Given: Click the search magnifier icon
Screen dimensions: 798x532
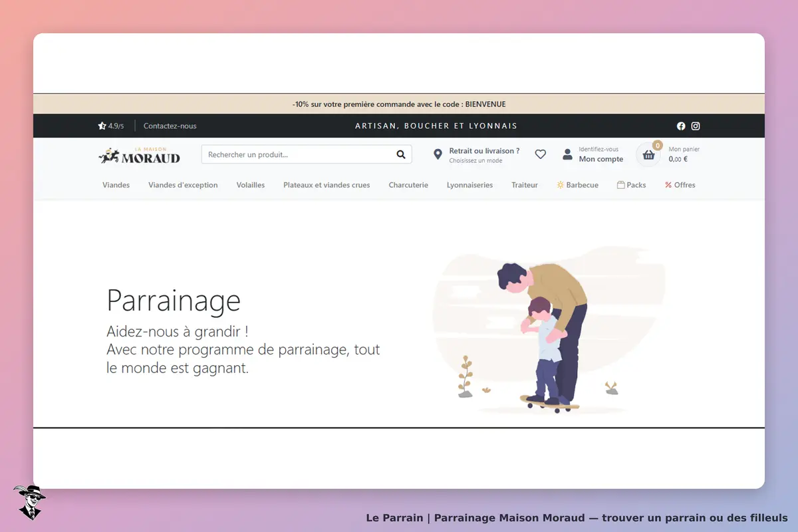Looking at the screenshot, I should (401, 154).
